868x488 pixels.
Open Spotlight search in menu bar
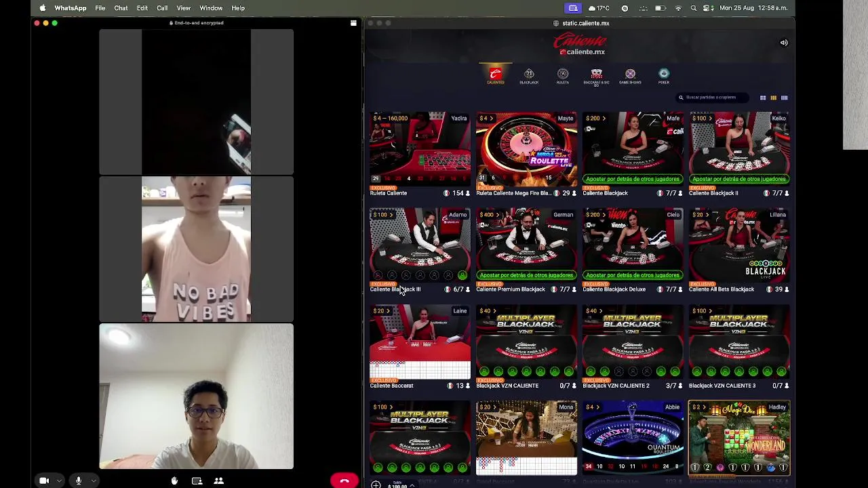693,8
